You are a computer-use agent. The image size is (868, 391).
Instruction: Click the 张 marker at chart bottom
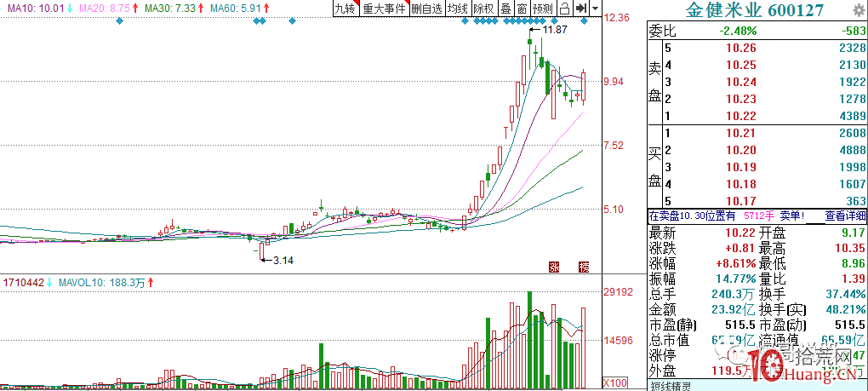[554, 267]
